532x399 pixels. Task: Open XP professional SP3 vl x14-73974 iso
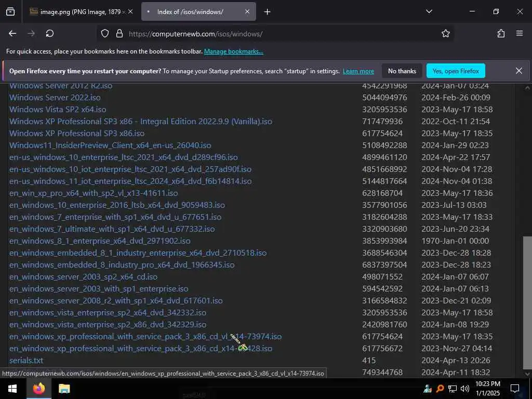(x=145, y=337)
